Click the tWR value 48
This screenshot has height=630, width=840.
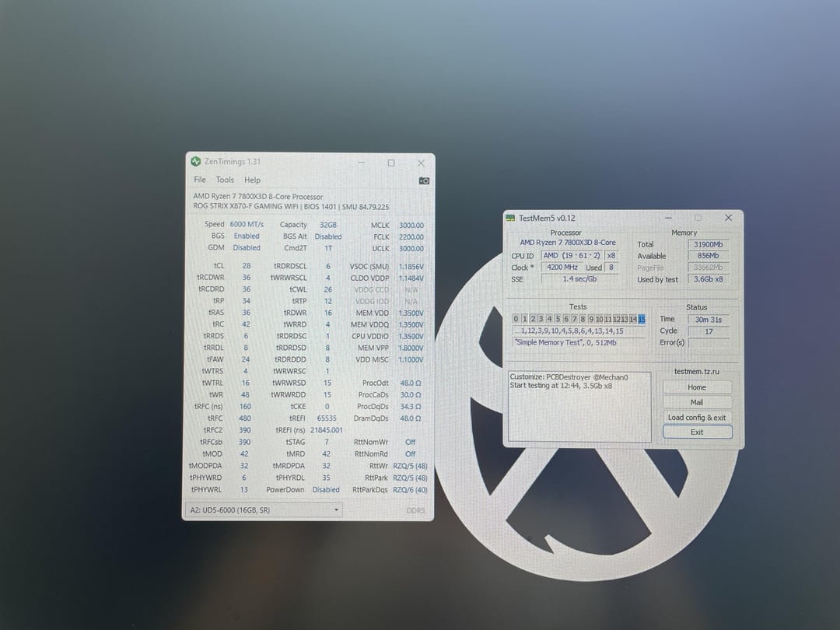[x=245, y=395]
